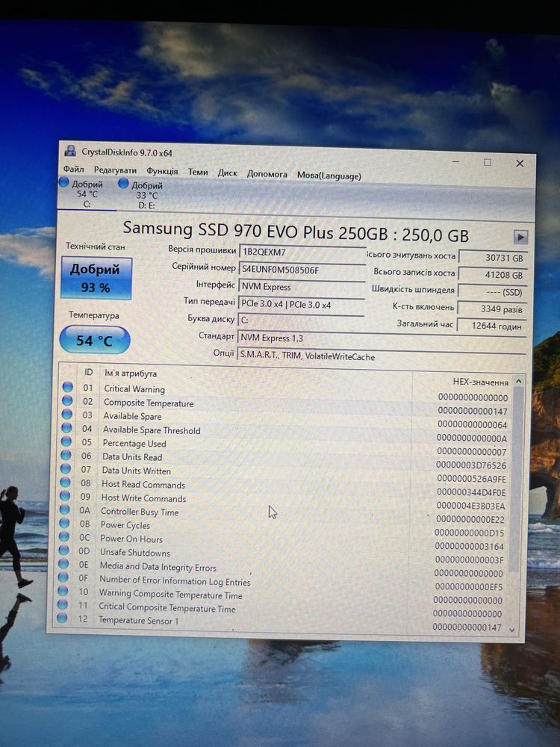Click the attribute list vertical scrollbar thumb
560x747 pixels.
pos(516,479)
